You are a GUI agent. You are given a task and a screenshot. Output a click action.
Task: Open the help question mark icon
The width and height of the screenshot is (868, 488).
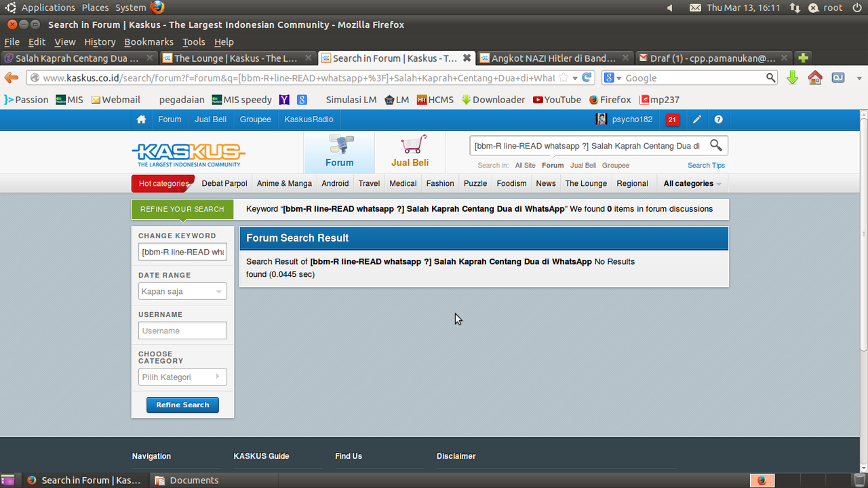pyautogui.click(x=718, y=119)
